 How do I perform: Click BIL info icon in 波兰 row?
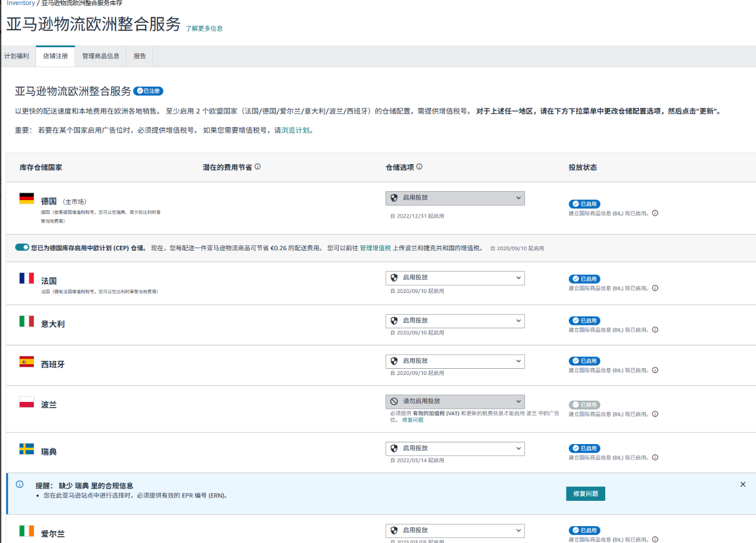[x=655, y=414]
